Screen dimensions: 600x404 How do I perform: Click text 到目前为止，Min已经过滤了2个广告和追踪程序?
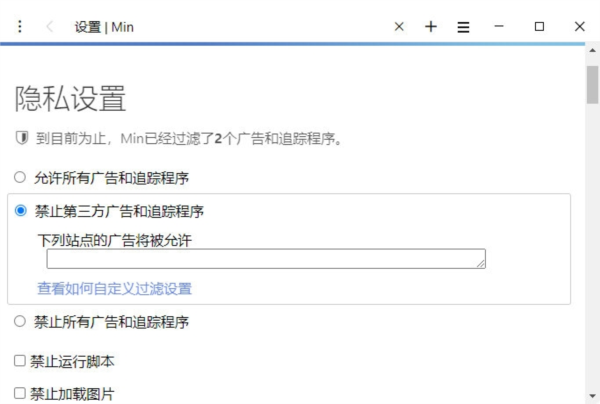(189, 138)
